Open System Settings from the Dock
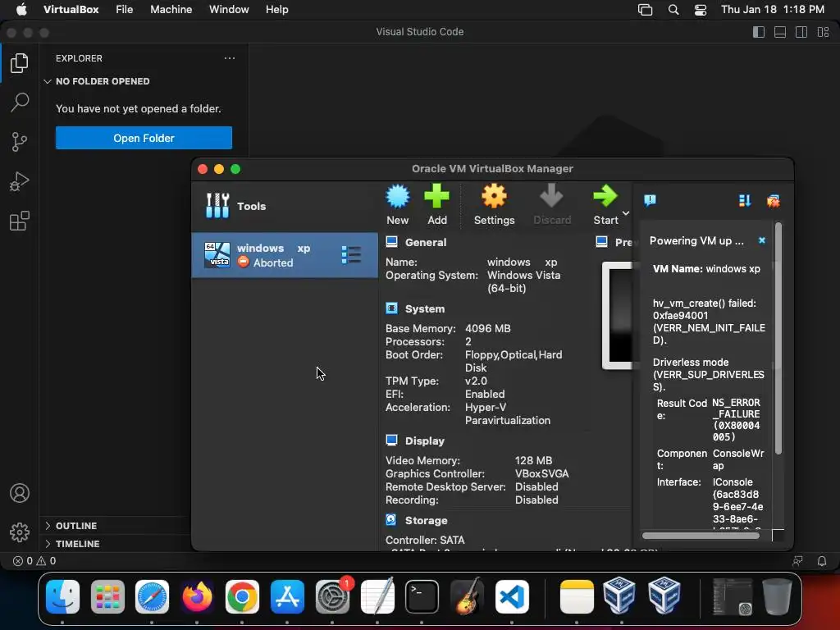Viewport: 840px width, 630px height. (x=332, y=596)
